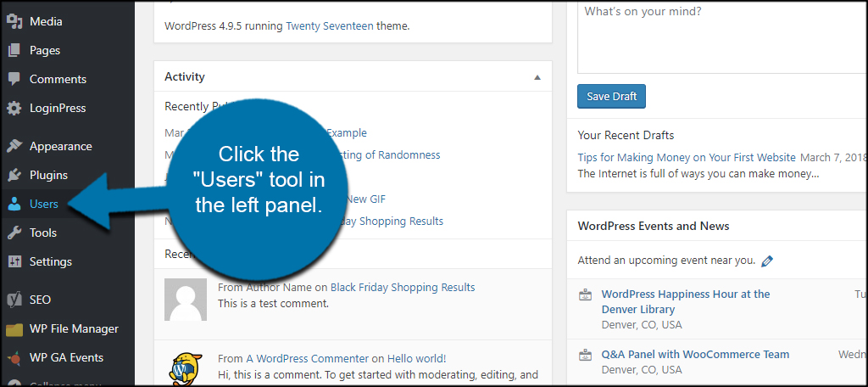The width and height of the screenshot is (868, 387).
Task: Click 'This is a test comment.' text
Action: click(274, 304)
